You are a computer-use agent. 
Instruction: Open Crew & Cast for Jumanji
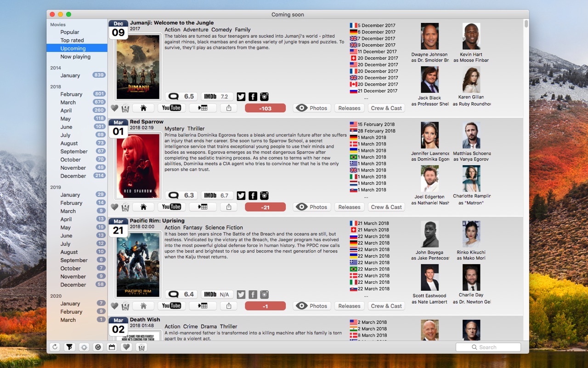click(x=386, y=108)
